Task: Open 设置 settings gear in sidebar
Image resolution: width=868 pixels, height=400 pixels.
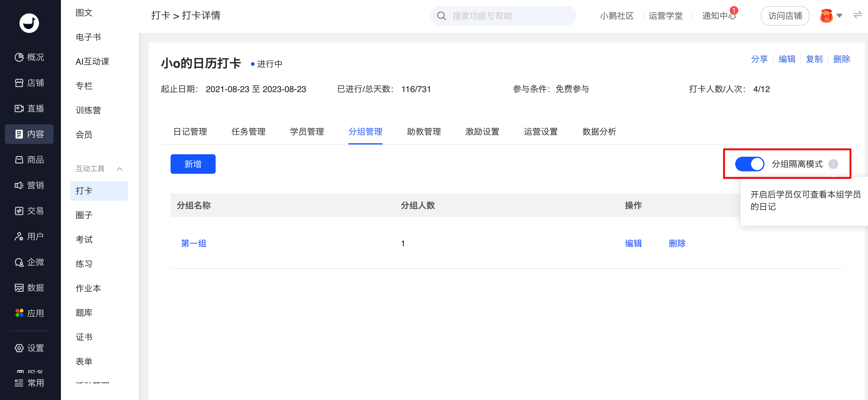Action: click(29, 348)
